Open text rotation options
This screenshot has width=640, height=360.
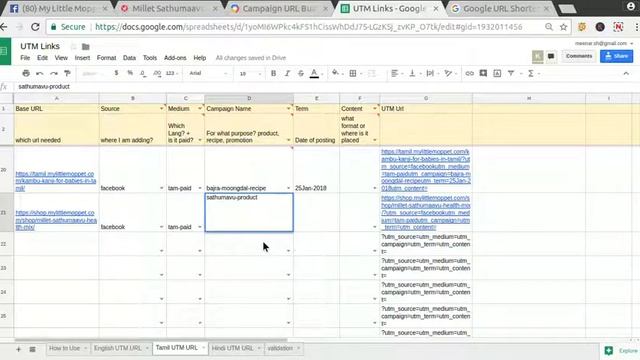[x=449, y=73]
